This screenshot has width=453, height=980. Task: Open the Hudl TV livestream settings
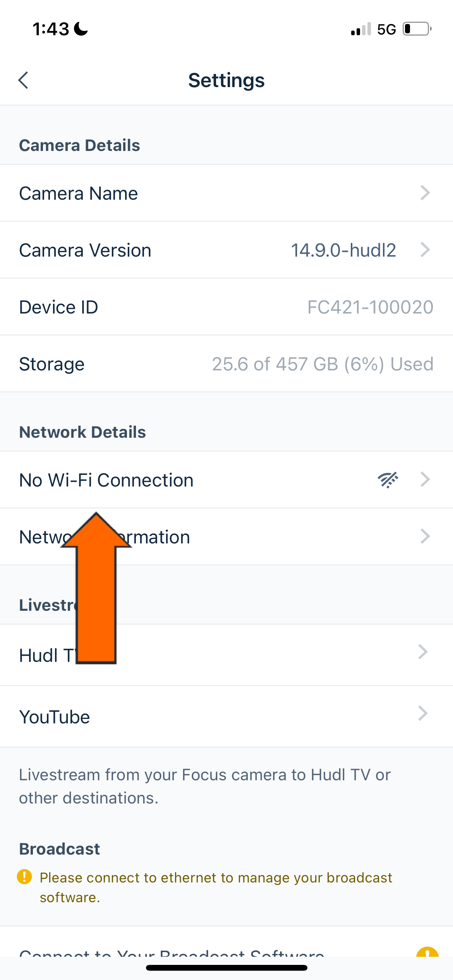[x=226, y=654]
